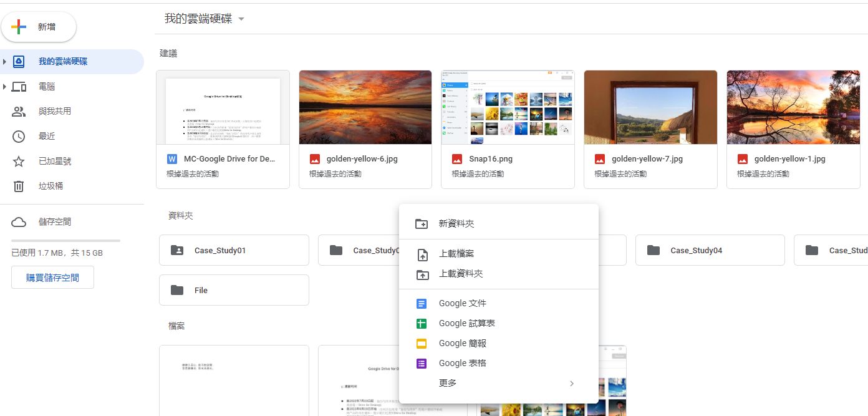The width and height of the screenshot is (868, 416).
Task: Expand the 我的雲端硬碟 tree in sidebar
Action: pyautogui.click(x=5, y=62)
